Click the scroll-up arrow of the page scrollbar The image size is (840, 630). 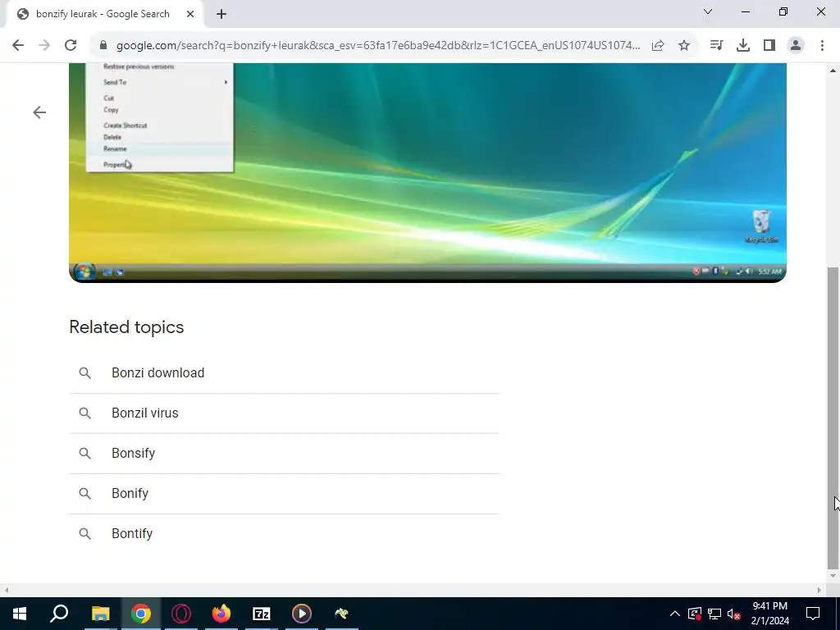pyautogui.click(x=833, y=71)
